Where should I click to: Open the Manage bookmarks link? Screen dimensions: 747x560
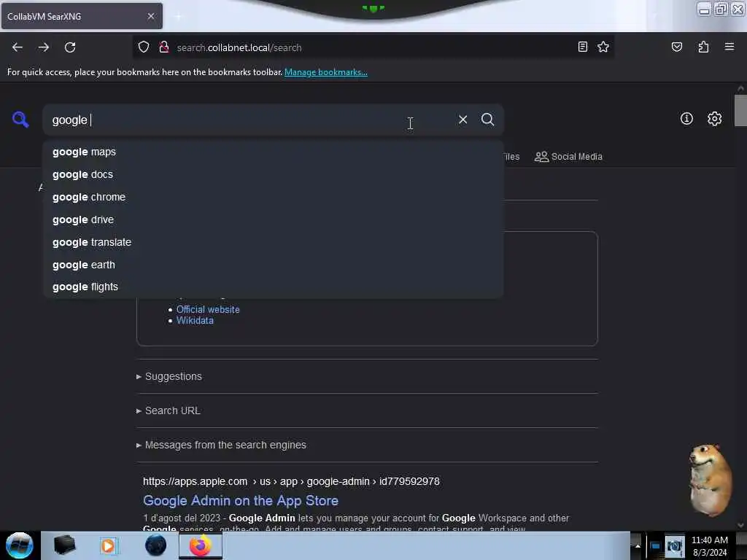[326, 72]
